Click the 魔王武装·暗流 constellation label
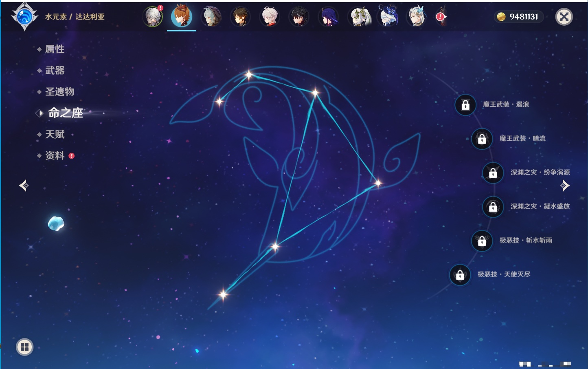Viewport: 588px width, 369px height. 522,138
